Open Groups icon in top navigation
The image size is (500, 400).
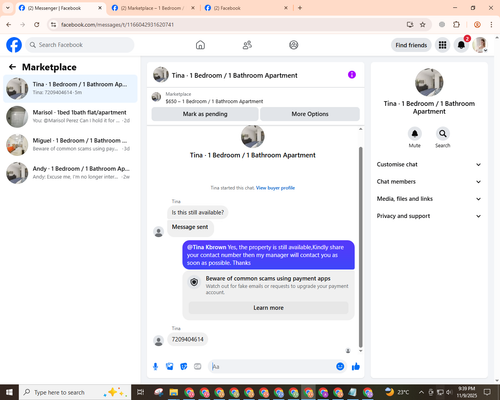click(294, 45)
